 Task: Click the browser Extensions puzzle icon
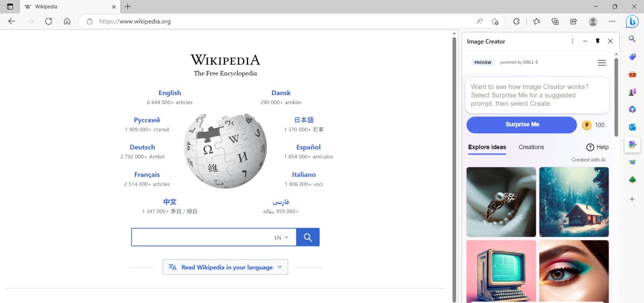coord(516,21)
